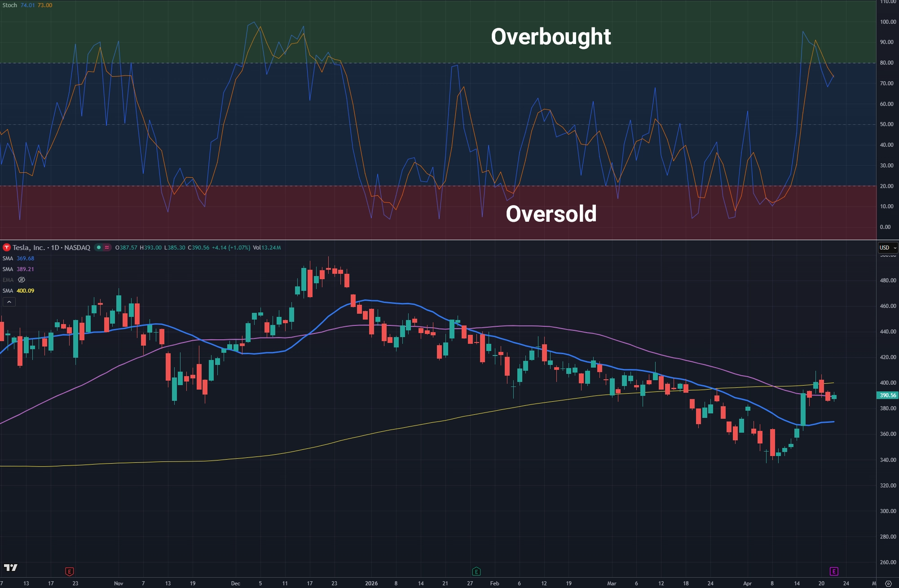Open the green earnings E marker near January 27
Viewport: 899px width, 588px height.
point(476,571)
